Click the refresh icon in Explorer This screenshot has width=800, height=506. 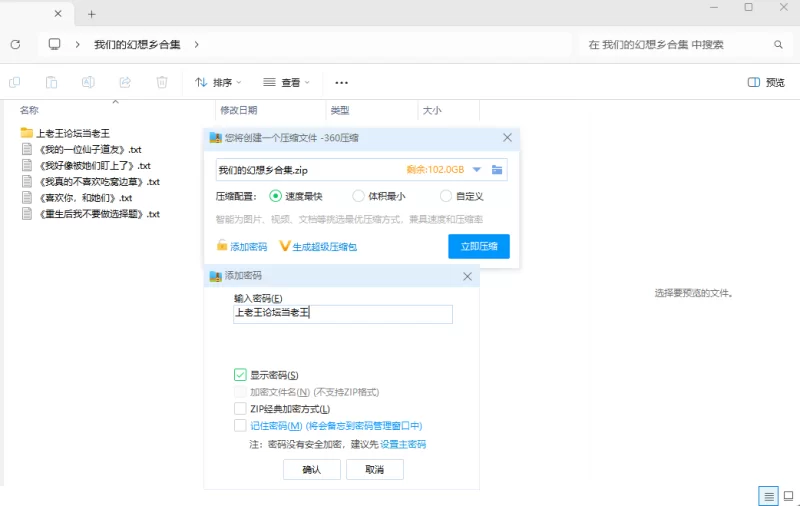click(x=15, y=44)
